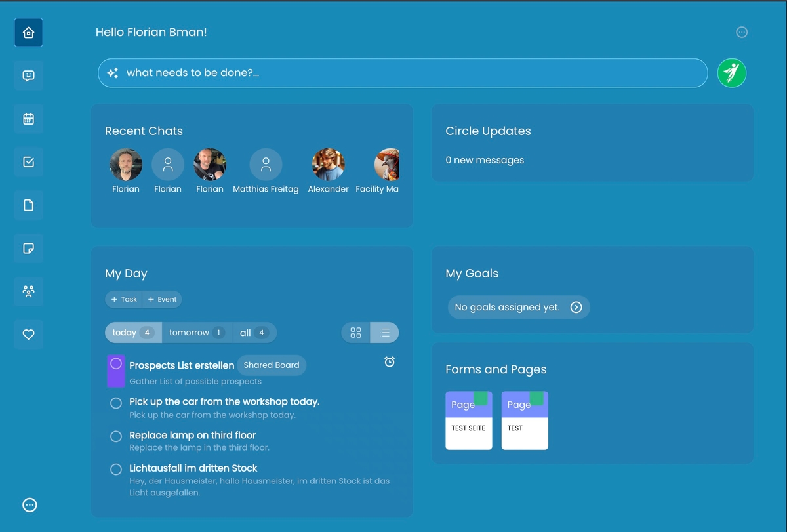This screenshot has width=787, height=532.
Task: Expand the 'No goals assigned yet' arrow
Action: pyautogui.click(x=576, y=307)
